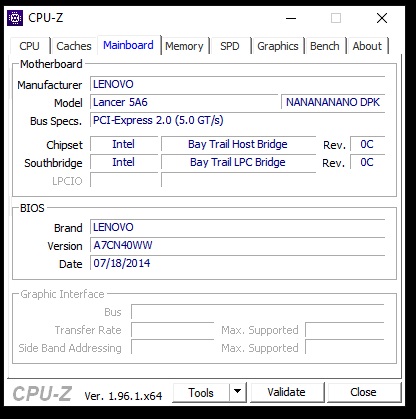Click the Validate button
Screen dimensions: 416x419
click(x=287, y=392)
